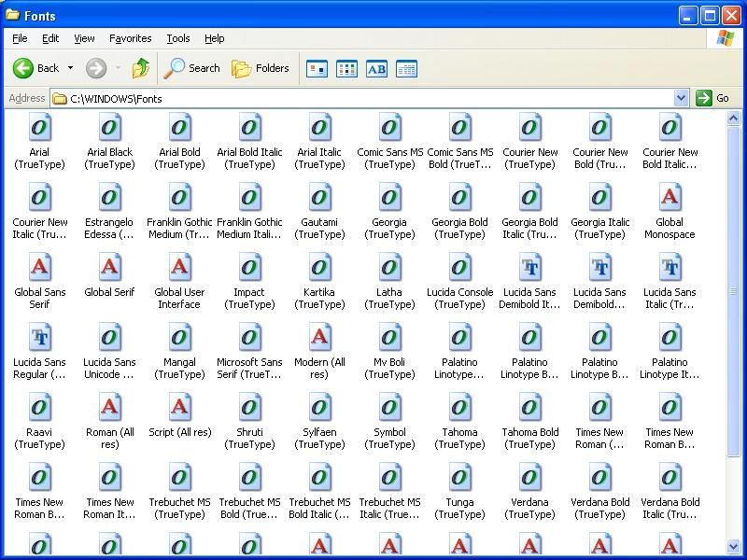747x560 pixels.
Task: Select the Modern (All res) font
Action: point(319,352)
